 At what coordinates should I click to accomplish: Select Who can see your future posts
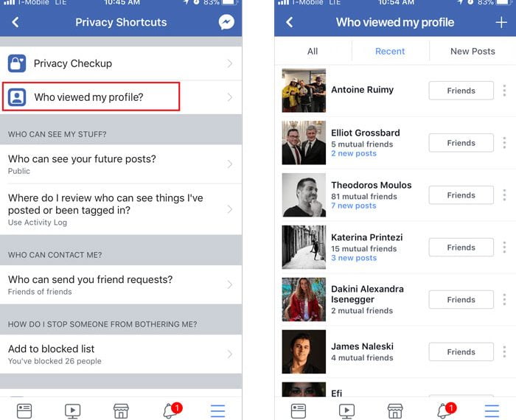pos(121,164)
